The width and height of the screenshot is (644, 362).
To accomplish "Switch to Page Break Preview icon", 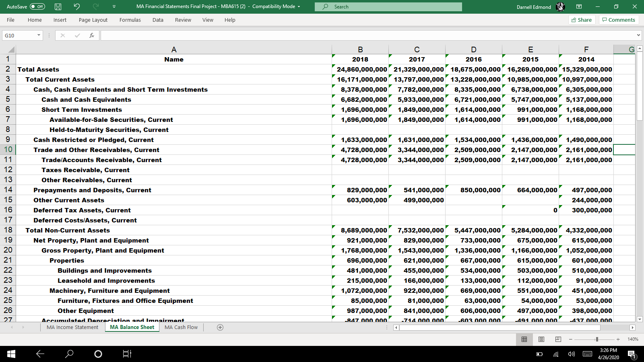I will point(558,339).
